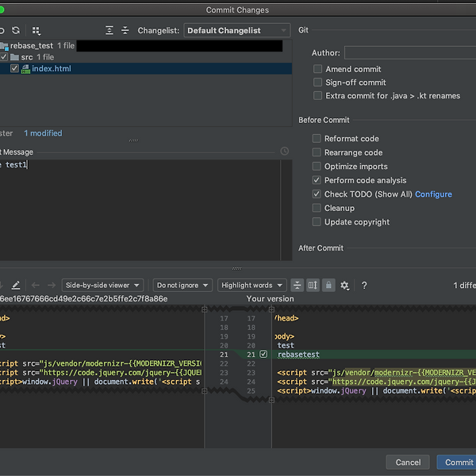Click the Configure TODO link
The image size is (476, 476).
point(433,194)
